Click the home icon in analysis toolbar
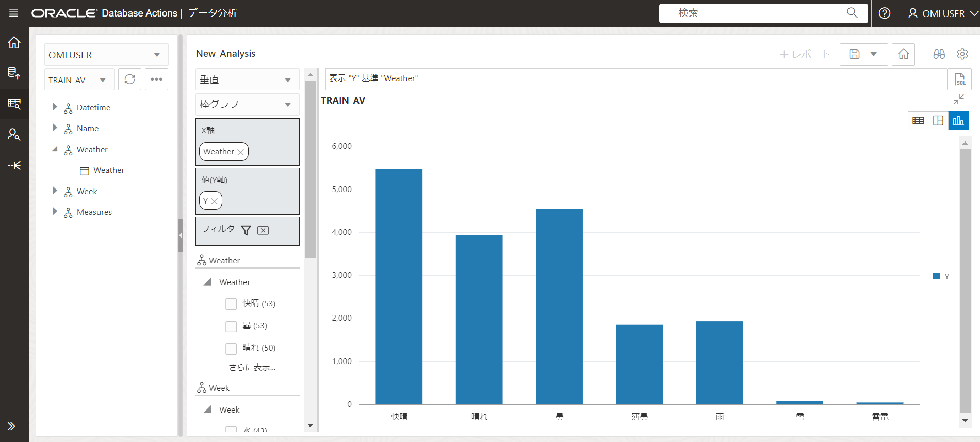The width and height of the screenshot is (980, 442). click(x=903, y=54)
